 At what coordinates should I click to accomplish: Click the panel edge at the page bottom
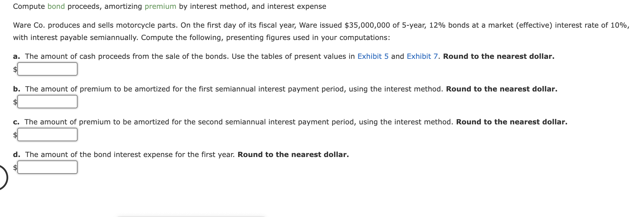coord(190,216)
